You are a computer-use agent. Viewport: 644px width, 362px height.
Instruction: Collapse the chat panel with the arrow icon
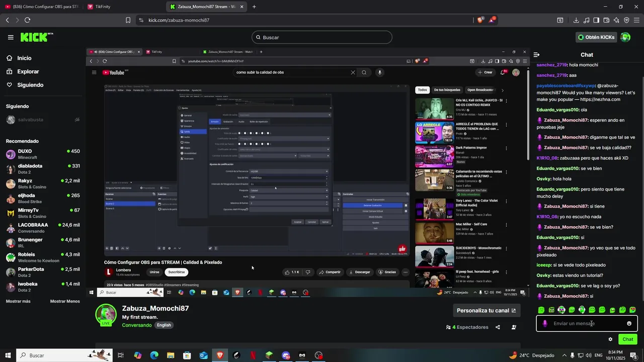coord(536,55)
